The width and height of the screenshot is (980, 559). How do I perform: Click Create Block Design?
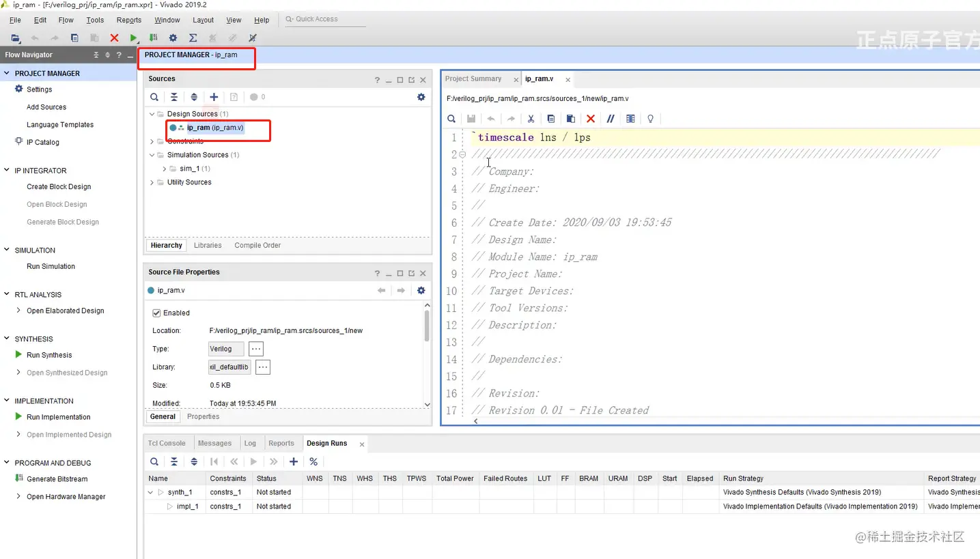[x=59, y=187]
